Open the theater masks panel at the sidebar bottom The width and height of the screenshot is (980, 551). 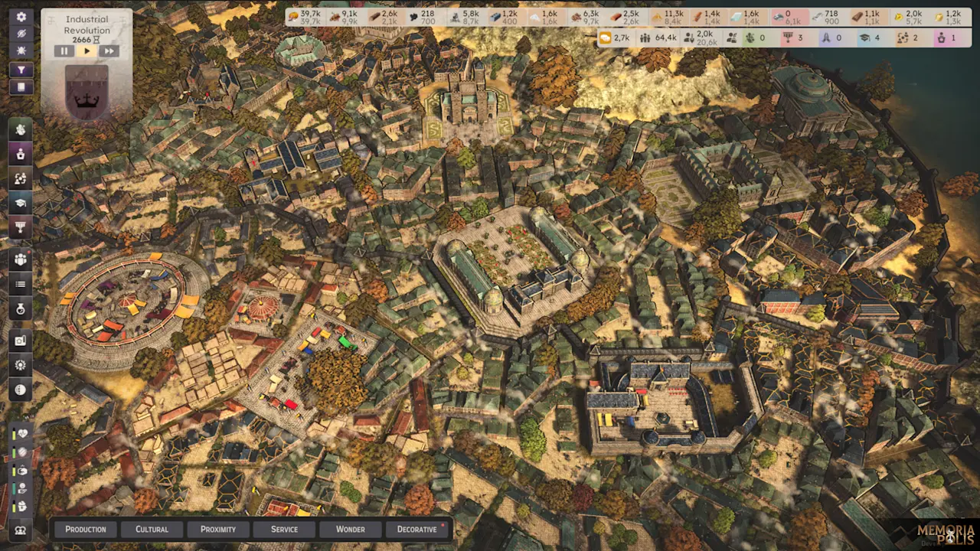[x=21, y=530]
